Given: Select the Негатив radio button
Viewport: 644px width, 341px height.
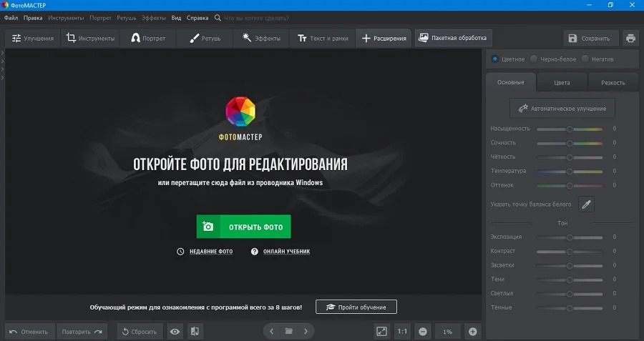Looking at the screenshot, I should point(585,59).
